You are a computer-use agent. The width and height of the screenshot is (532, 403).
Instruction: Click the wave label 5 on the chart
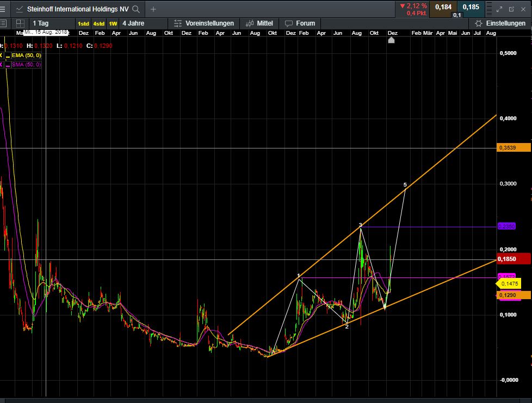point(405,185)
